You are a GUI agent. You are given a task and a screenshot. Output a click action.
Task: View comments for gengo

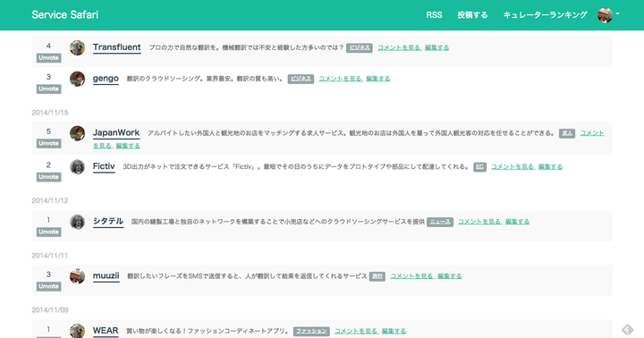pos(341,79)
